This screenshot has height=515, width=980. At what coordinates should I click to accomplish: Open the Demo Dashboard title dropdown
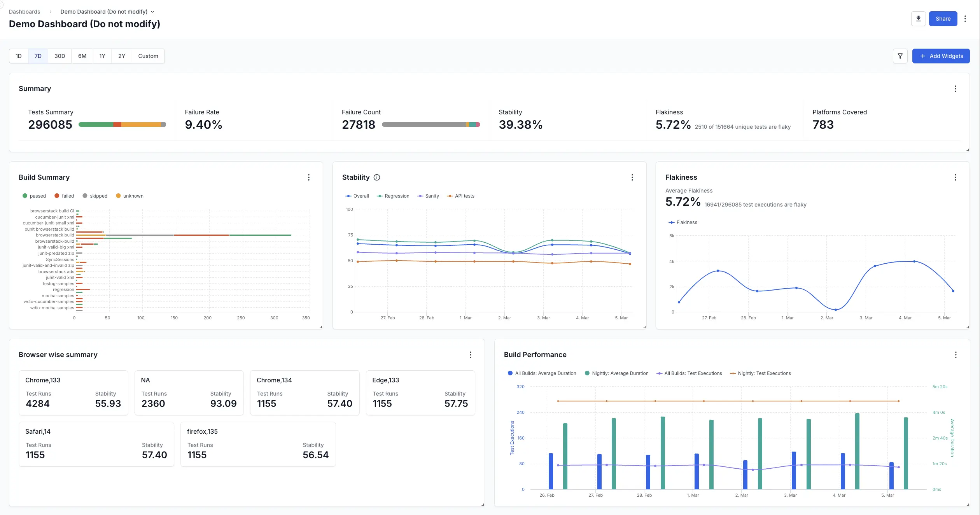(152, 12)
